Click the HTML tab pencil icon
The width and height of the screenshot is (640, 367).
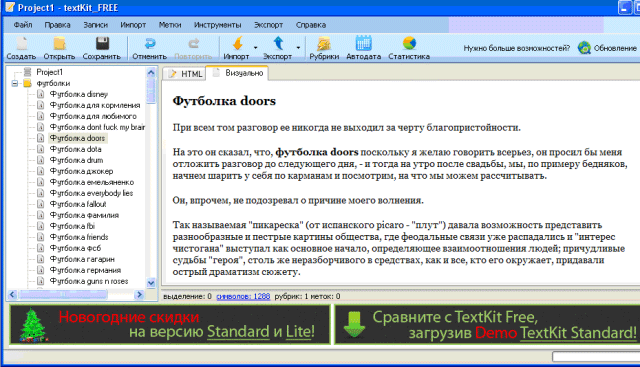pyautogui.click(x=173, y=74)
